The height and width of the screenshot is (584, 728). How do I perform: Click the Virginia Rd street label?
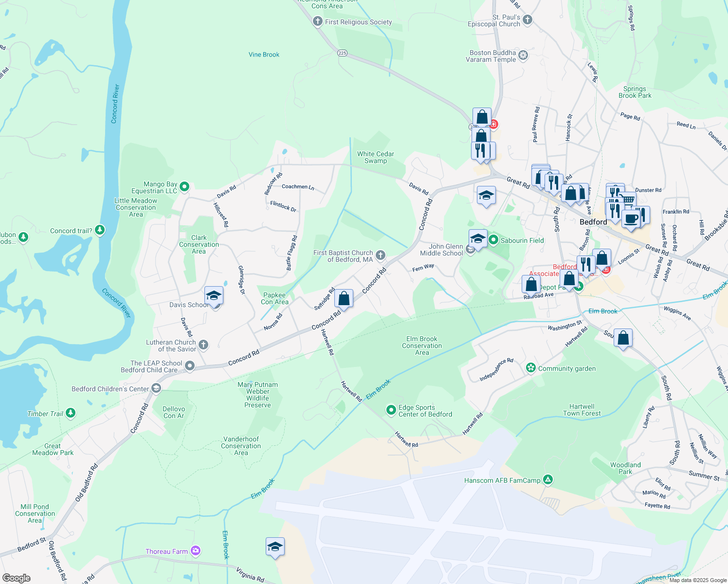(x=250, y=575)
